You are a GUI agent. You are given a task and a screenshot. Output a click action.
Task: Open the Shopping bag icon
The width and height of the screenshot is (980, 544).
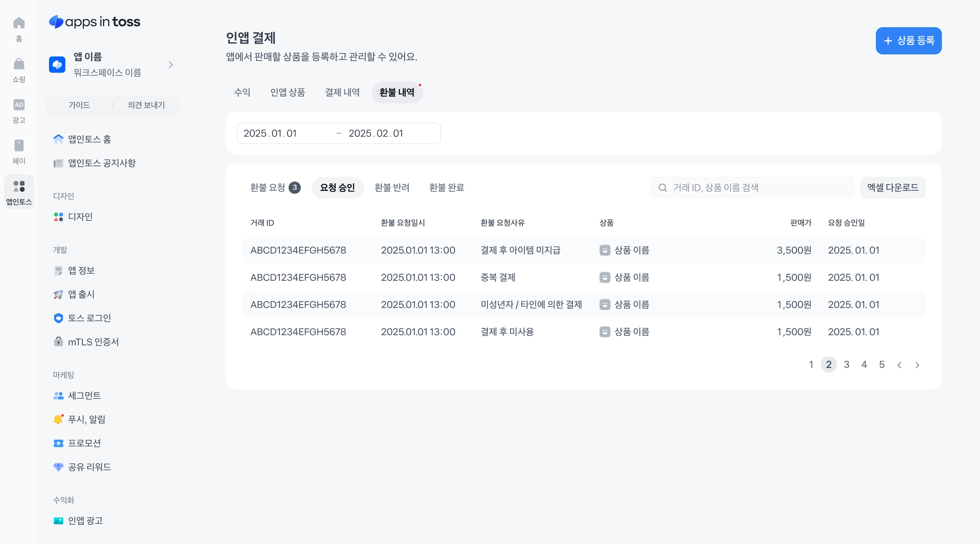19,64
